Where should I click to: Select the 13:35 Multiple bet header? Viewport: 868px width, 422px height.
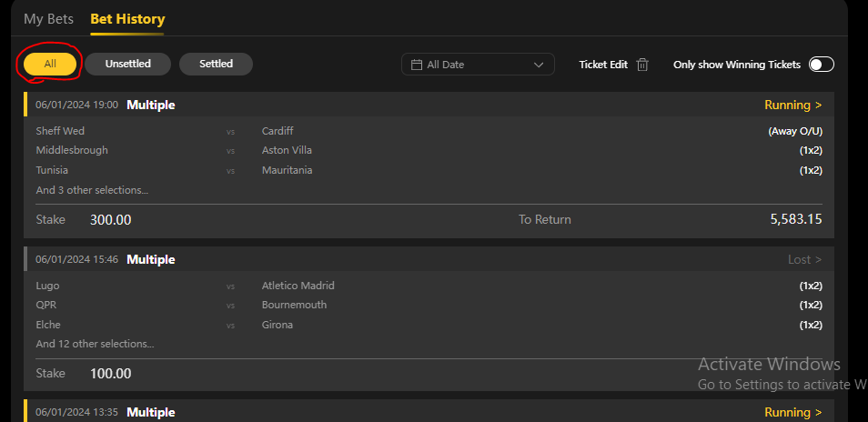[x=150, y=412]
